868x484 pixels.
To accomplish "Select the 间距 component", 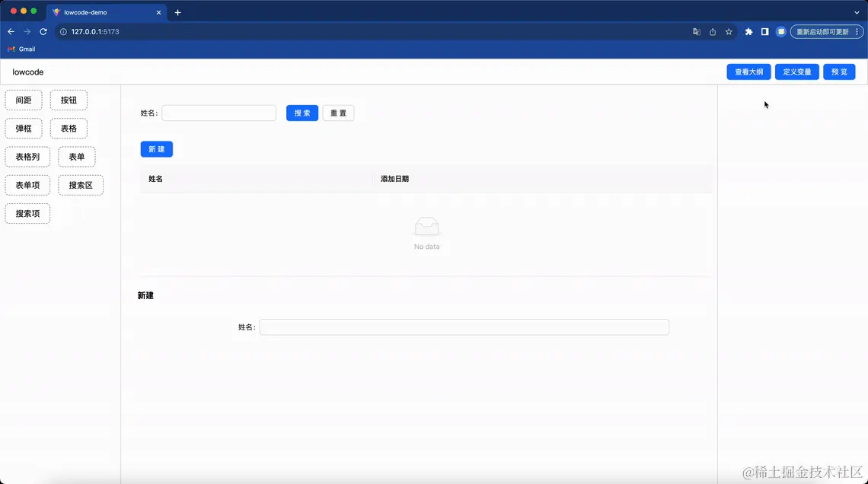I will 24,100.
